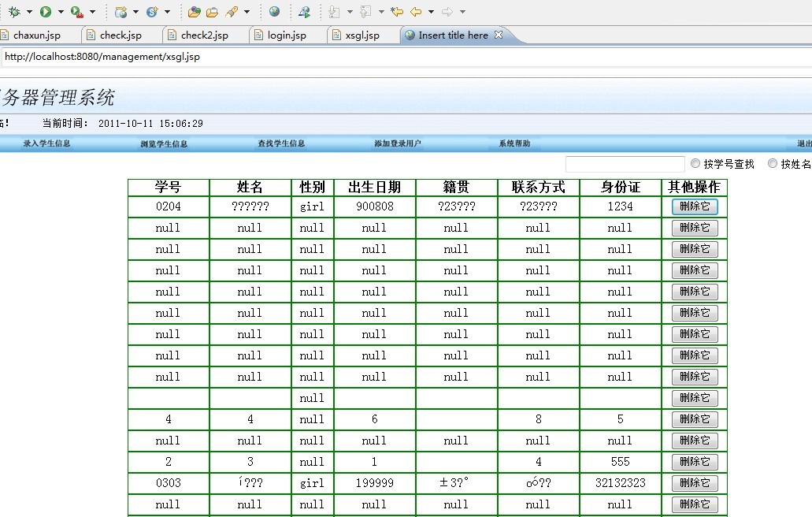Click the Search flashlight icon
This screenshot has height=517, width=812.
(232, 11)
